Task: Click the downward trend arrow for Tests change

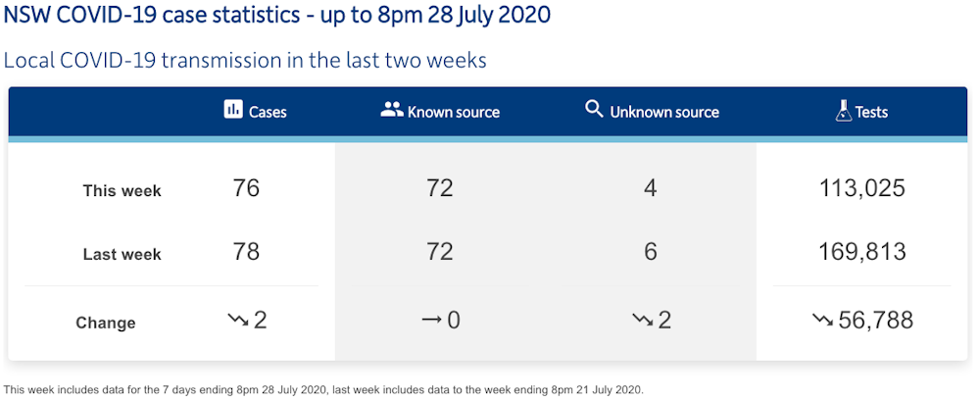Action: 823,320
